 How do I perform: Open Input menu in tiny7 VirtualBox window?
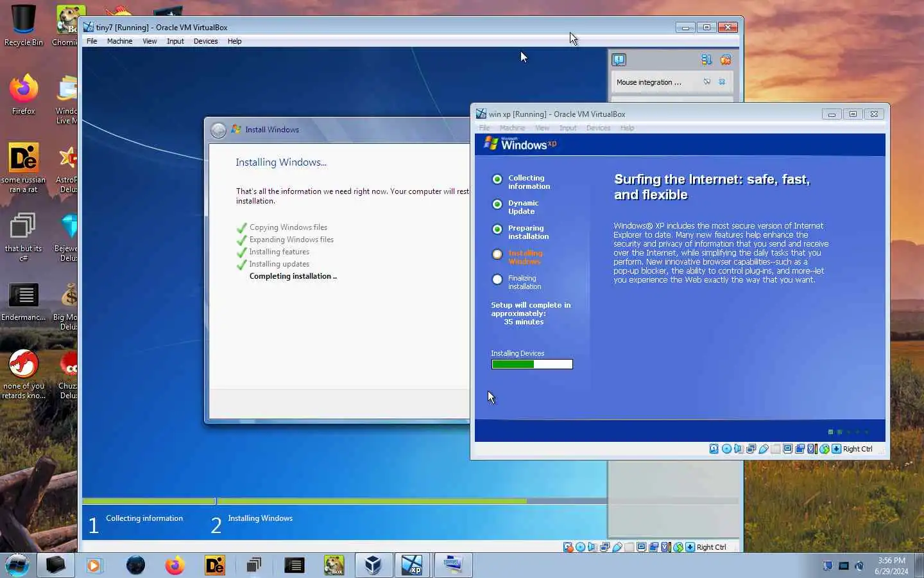175,41
